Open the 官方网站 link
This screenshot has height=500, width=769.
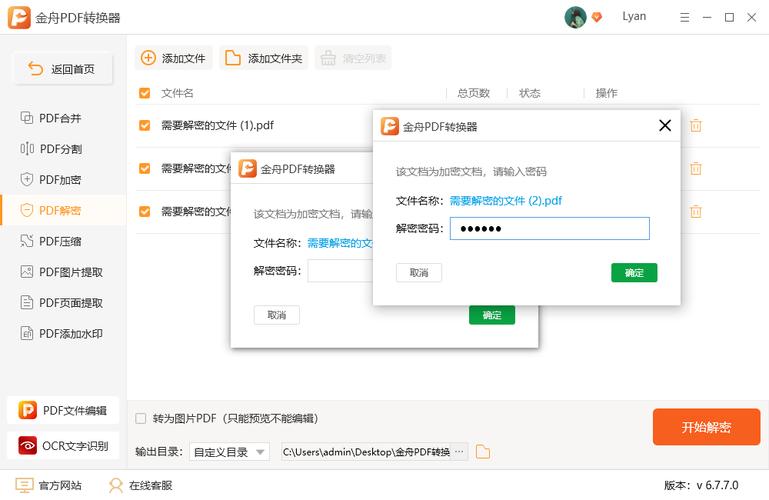[x=49, y=485]
